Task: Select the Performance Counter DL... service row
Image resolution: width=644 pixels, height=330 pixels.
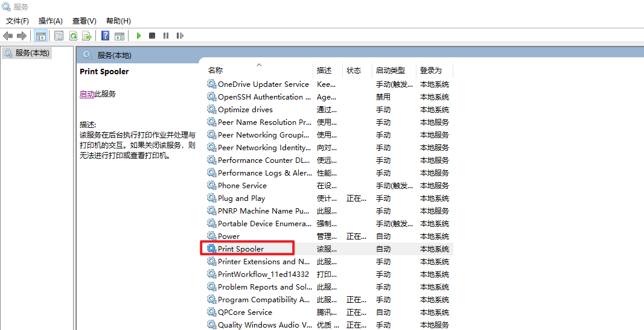Action: tap(329, 160)
